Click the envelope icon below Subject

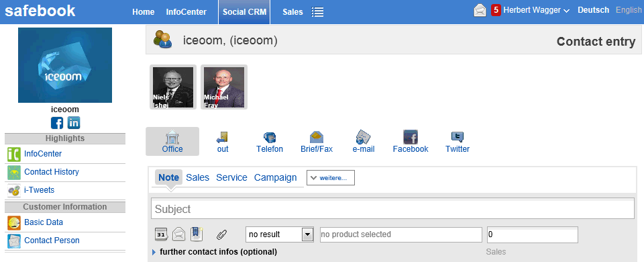click(178, 234)
